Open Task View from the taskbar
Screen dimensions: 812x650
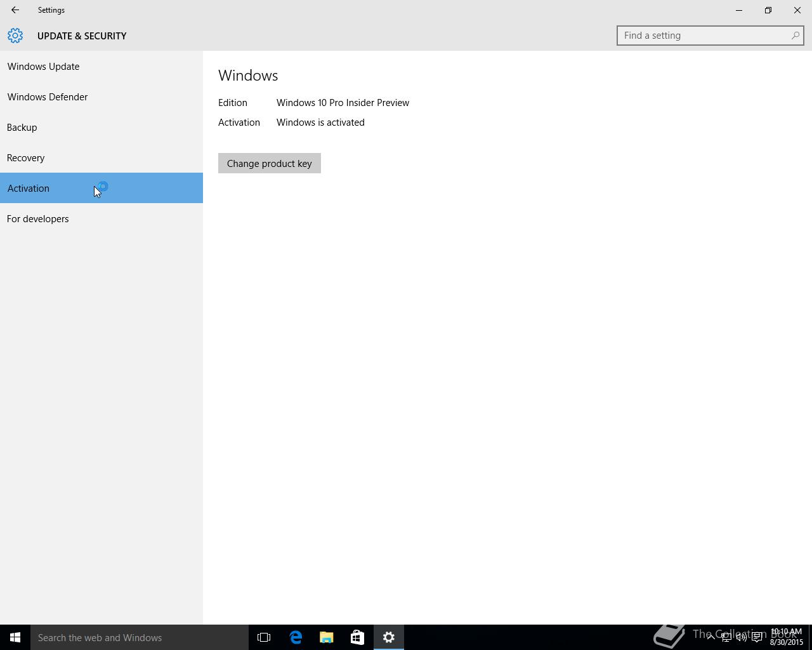click(x=264, y=637)
